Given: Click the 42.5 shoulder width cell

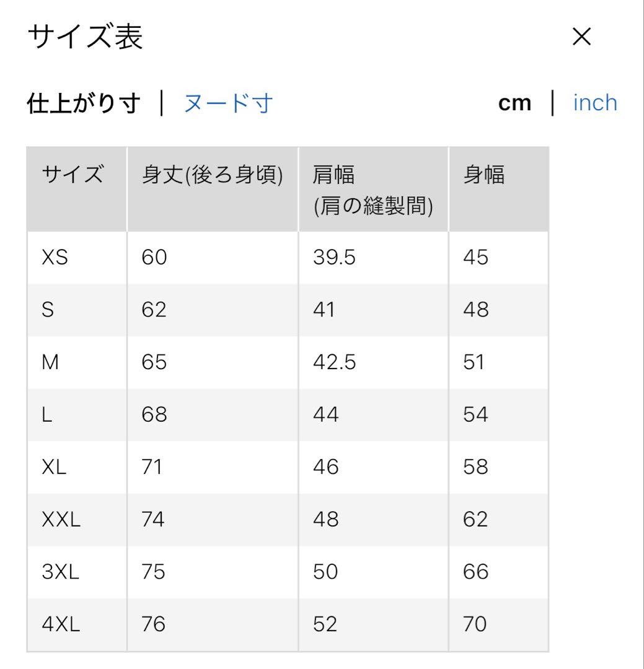Looking at the screenshot, I should point(335,362).
